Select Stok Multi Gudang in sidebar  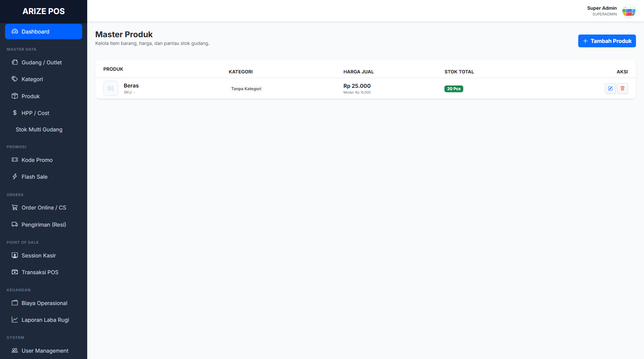(39, 129)
